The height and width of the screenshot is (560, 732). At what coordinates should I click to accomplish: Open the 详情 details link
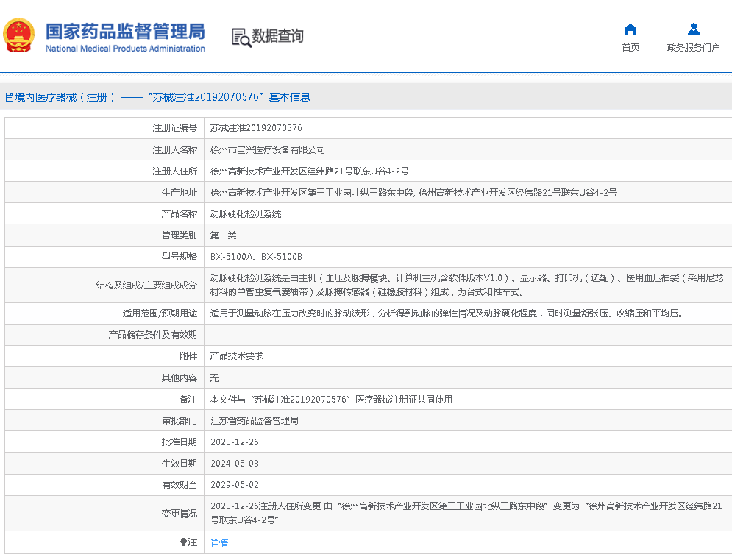[x=219, y=543]
